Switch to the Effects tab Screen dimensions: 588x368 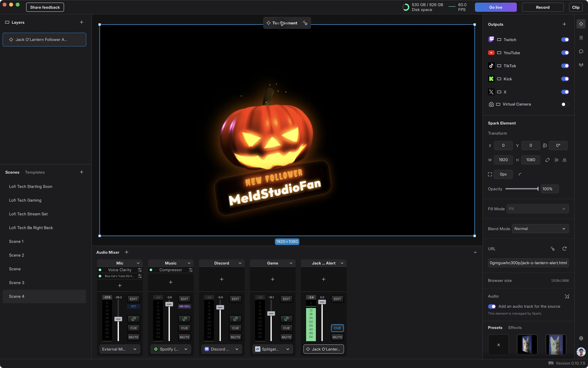515,328
